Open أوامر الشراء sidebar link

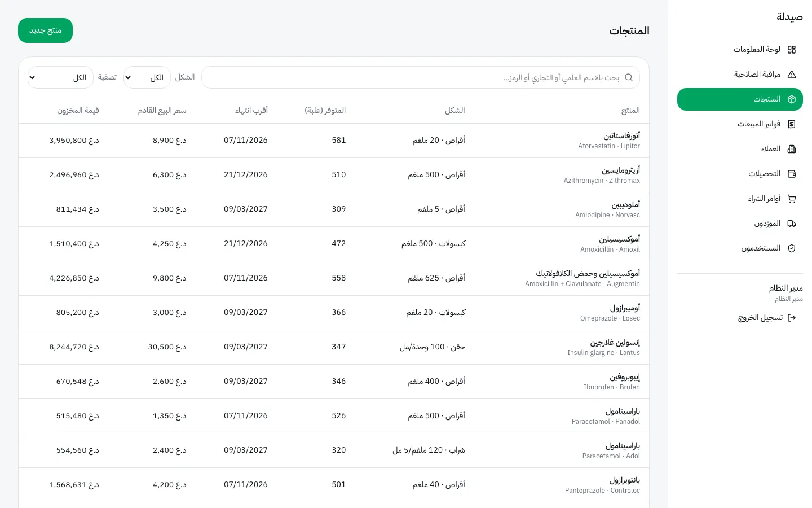click(x=740, y=199)
